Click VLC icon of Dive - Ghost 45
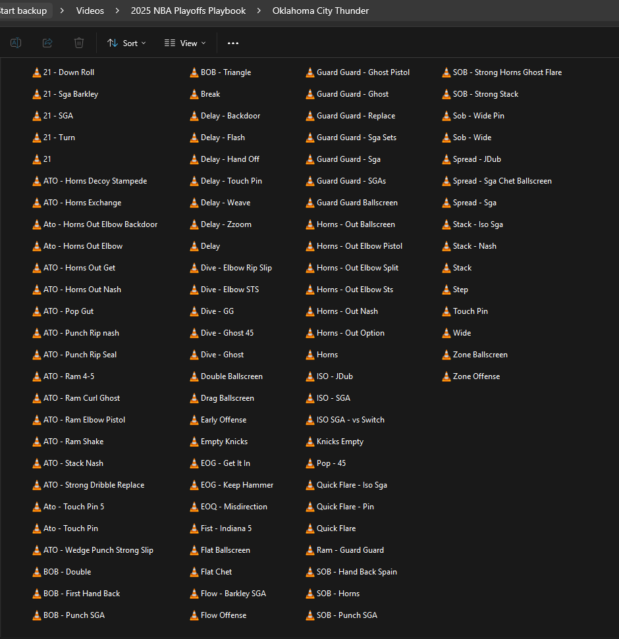 click(194, 333)
